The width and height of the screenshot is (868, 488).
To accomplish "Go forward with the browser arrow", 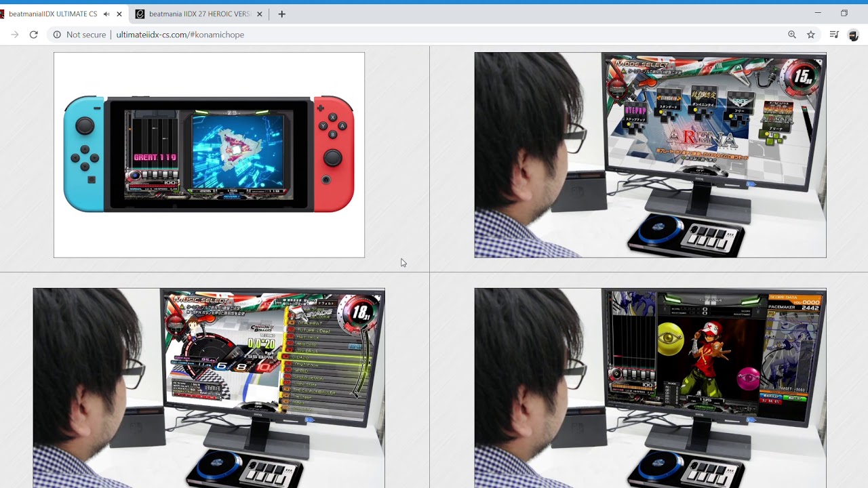I will (x=15, y=35).
